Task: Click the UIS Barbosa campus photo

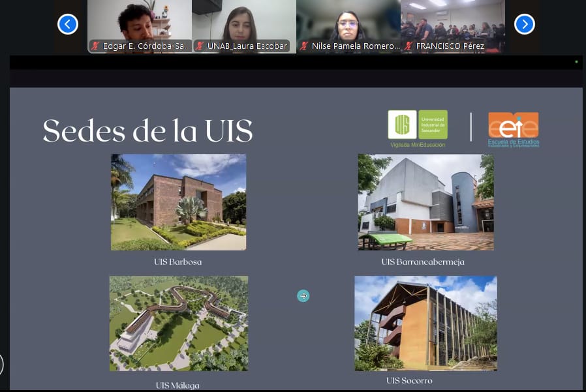Action: [178, 202]
